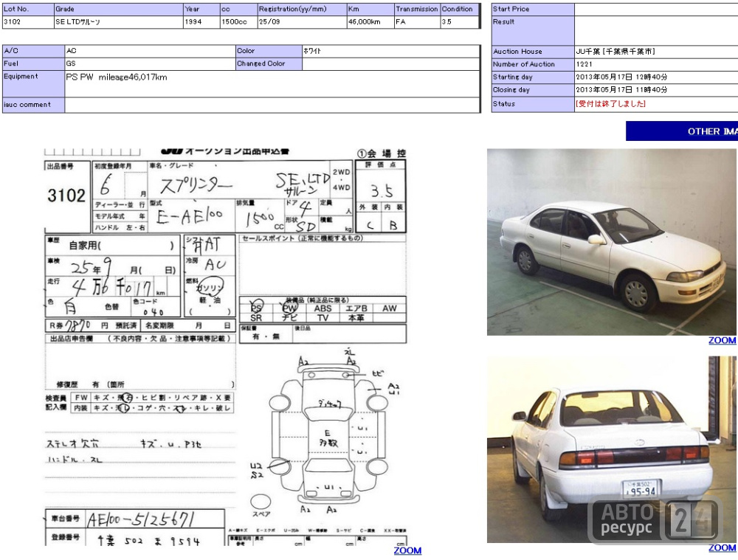Select equipment text PS PW mileage46,017km
Image resolution: width=738 pixels, height=560 pixels.
[x=117, y=77]
